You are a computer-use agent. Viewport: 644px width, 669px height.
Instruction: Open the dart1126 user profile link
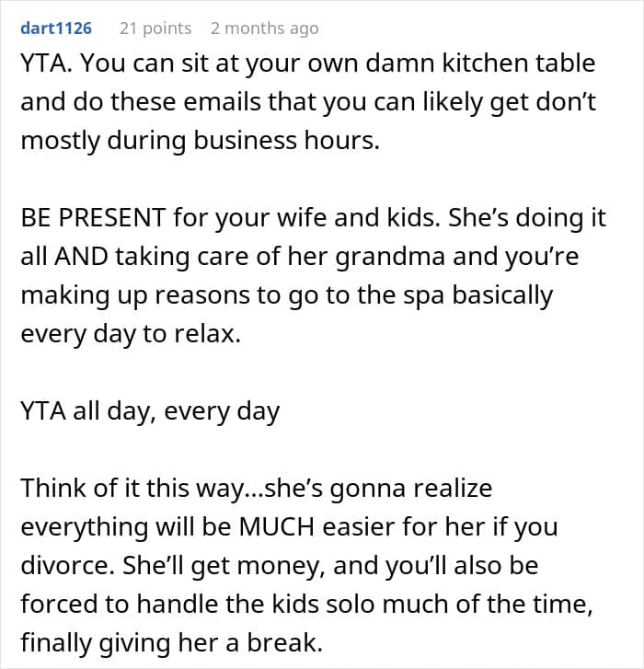click(56, 29)
